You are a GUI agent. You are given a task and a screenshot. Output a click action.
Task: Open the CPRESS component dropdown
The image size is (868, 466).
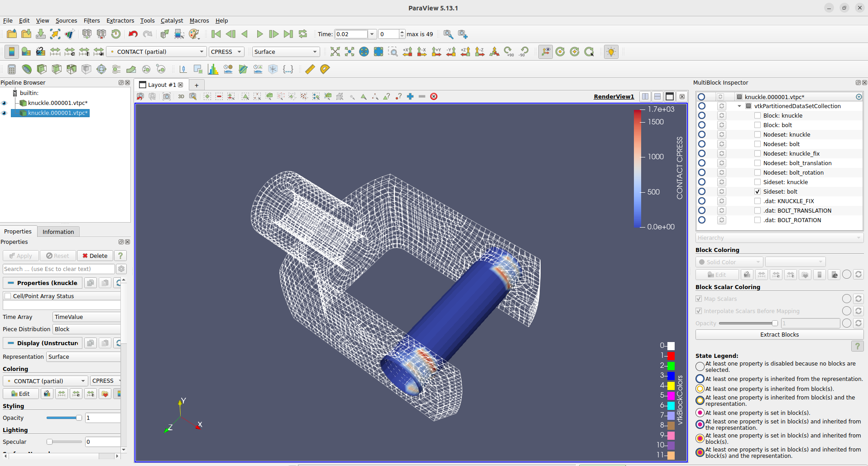(x=226, y=52)
